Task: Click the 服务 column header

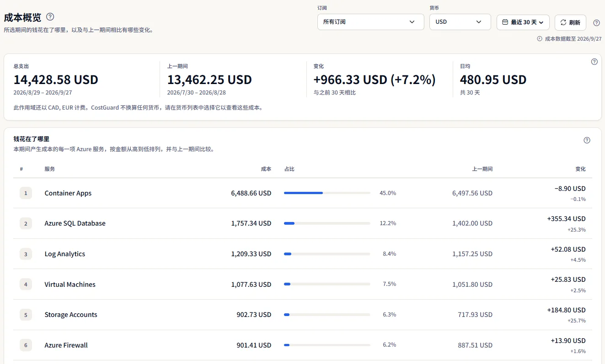Action: pyautogui.click(x=50, y=169)
